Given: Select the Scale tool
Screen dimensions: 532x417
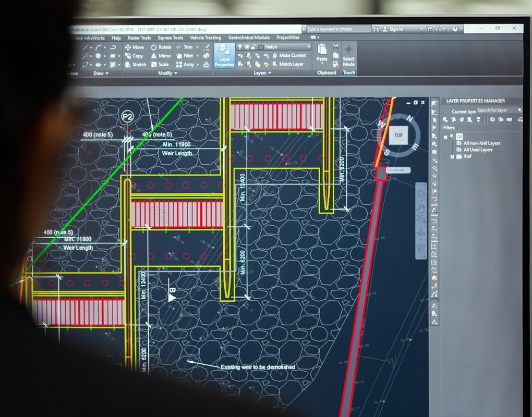Looking at the screenshot, I should coord(160,65).
